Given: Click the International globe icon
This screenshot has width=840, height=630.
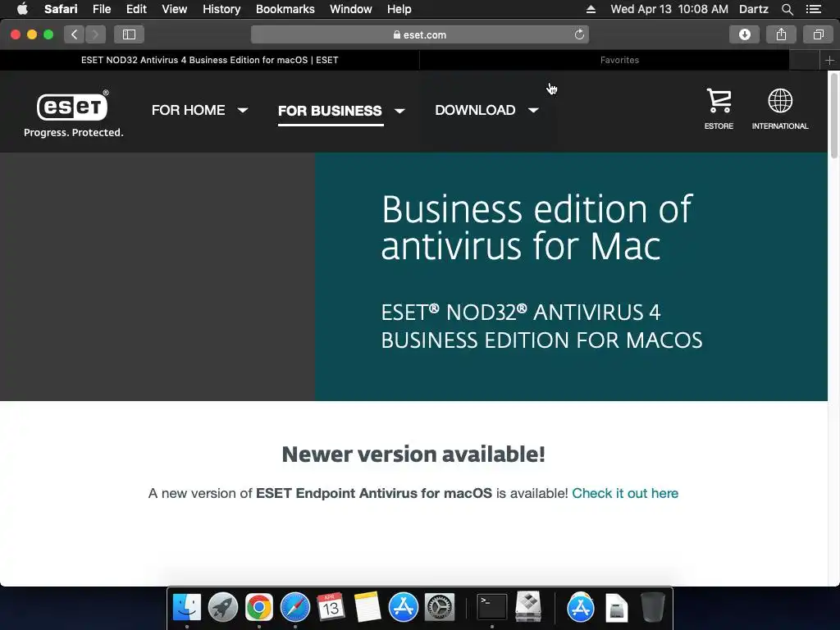Looking at the screenshot, I should pyautogui.click(x=780, y=100).
